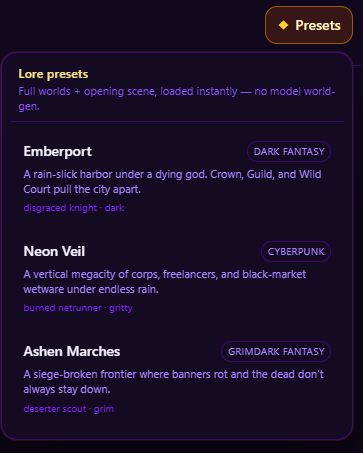Select the Ashen Marches siege-broken description
363x453 pixels.
[173, 382]
